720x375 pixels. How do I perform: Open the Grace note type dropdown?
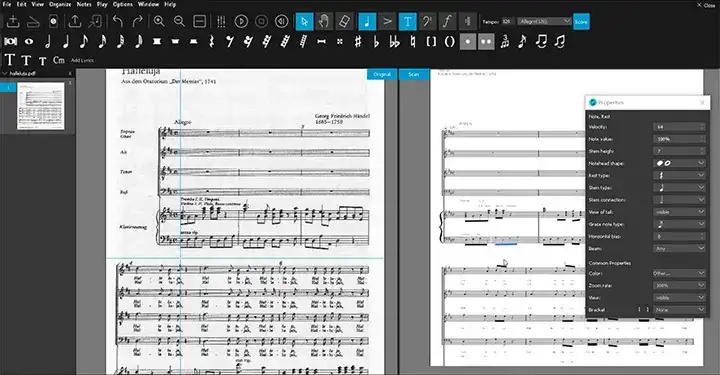(679, 224)
